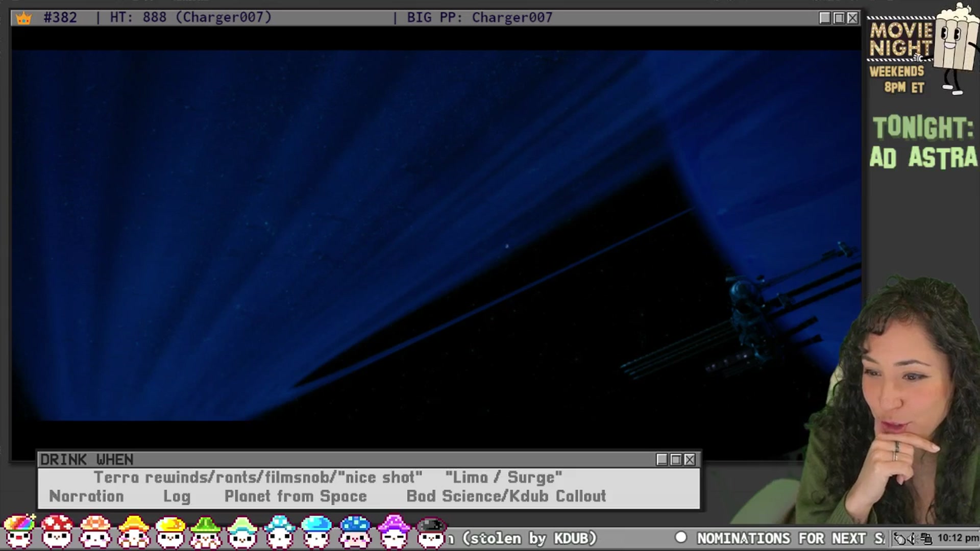The width and height of the screenshot is (980, 551).
Task: Click the orange checkered mushroom character
Action: (95, 532)
